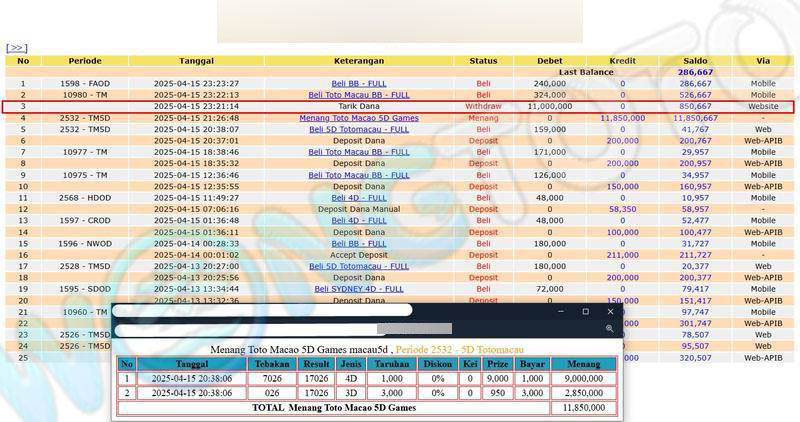
Task: Maximize the popup window
Action: pyautogui.click(x=585, y=312)
